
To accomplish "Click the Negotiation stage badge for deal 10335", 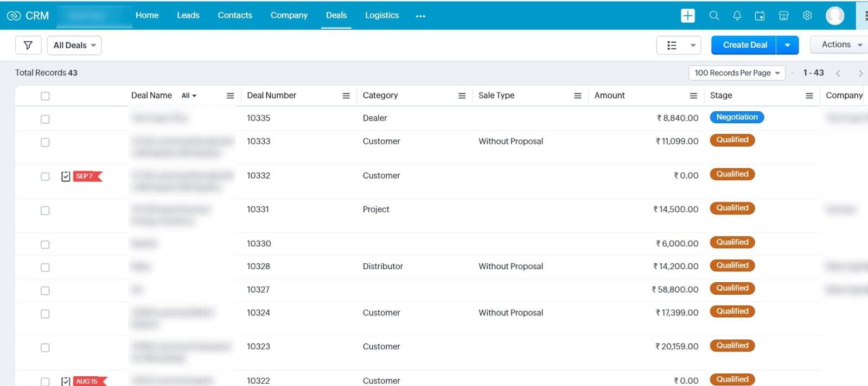I will 737,117.
